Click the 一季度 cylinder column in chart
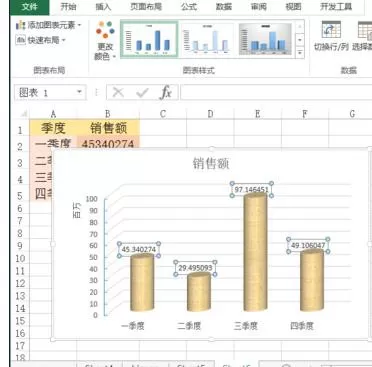The image size is (372, 367). (142, 283)
